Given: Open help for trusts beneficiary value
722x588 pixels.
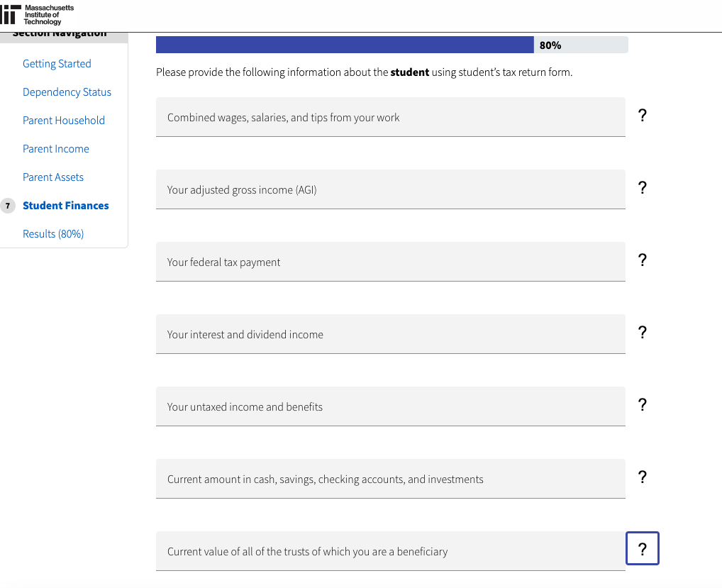Looking at the screenshot, I should 642,549.
